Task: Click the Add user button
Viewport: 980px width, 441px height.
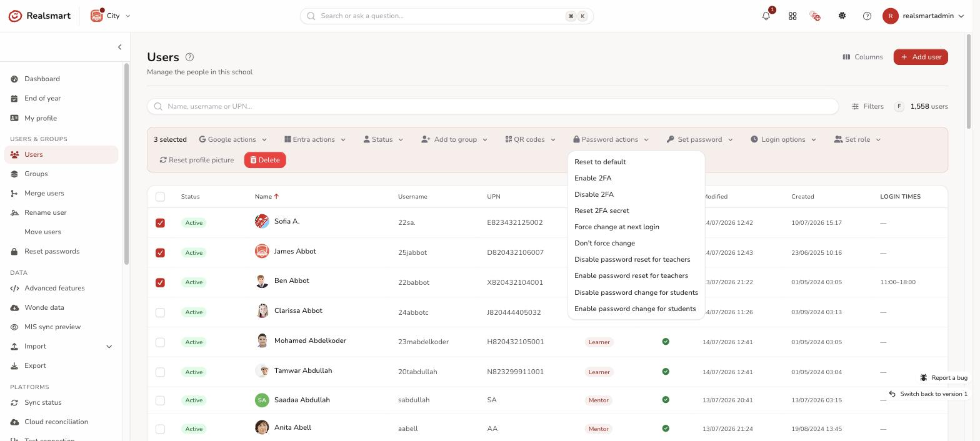Action: pos(921,57)
